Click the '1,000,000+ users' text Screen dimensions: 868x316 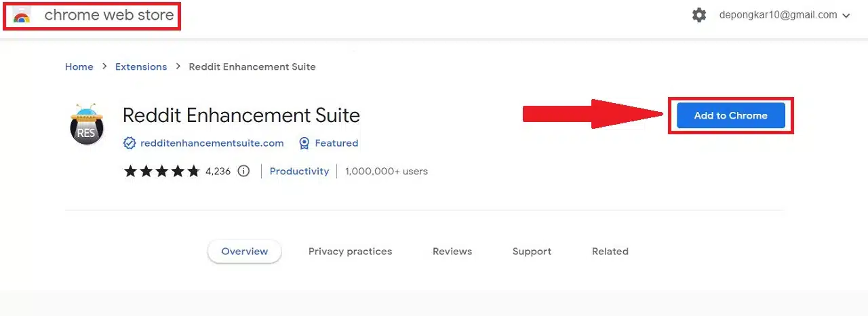pos(387,171)
